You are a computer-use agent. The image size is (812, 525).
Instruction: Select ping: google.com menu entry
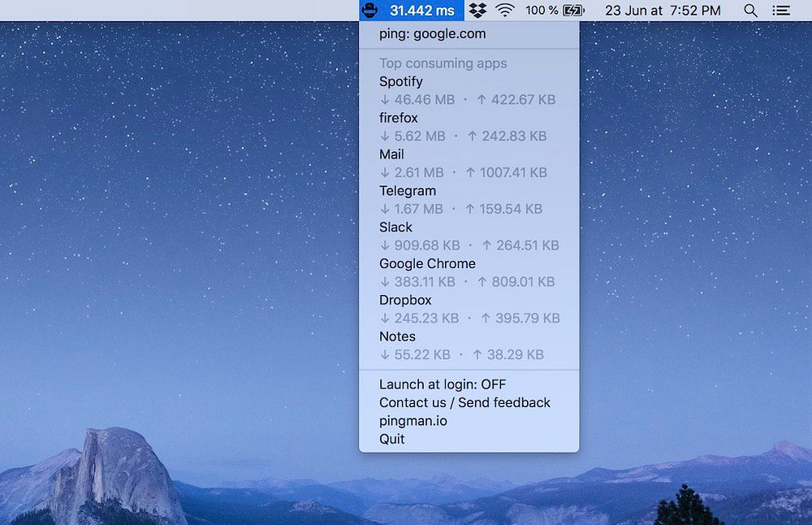pyautogui.click(x=469, y=34)
